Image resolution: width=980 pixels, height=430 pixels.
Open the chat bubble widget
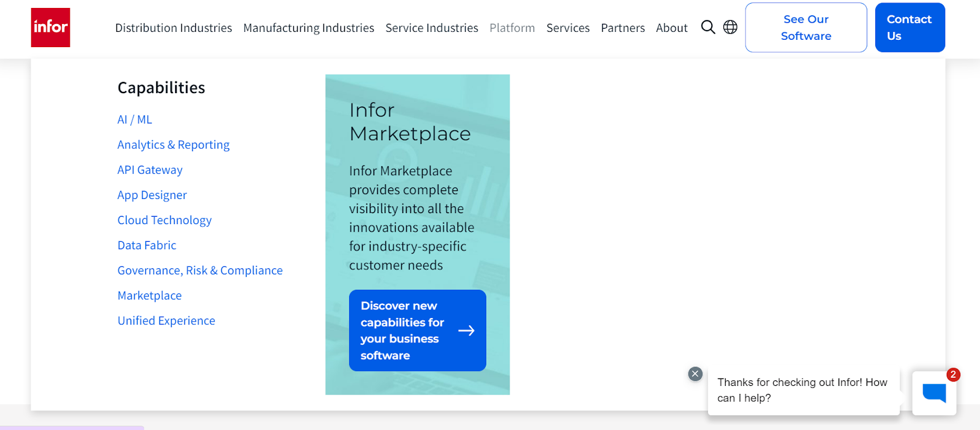click(934, 393)
